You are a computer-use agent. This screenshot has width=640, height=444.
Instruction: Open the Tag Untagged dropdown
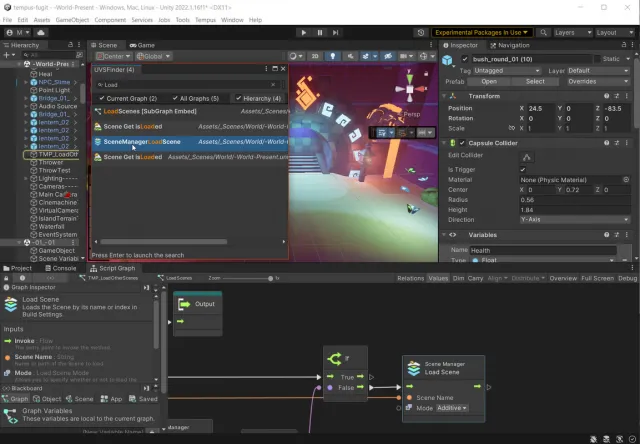(x=507, y=71)
